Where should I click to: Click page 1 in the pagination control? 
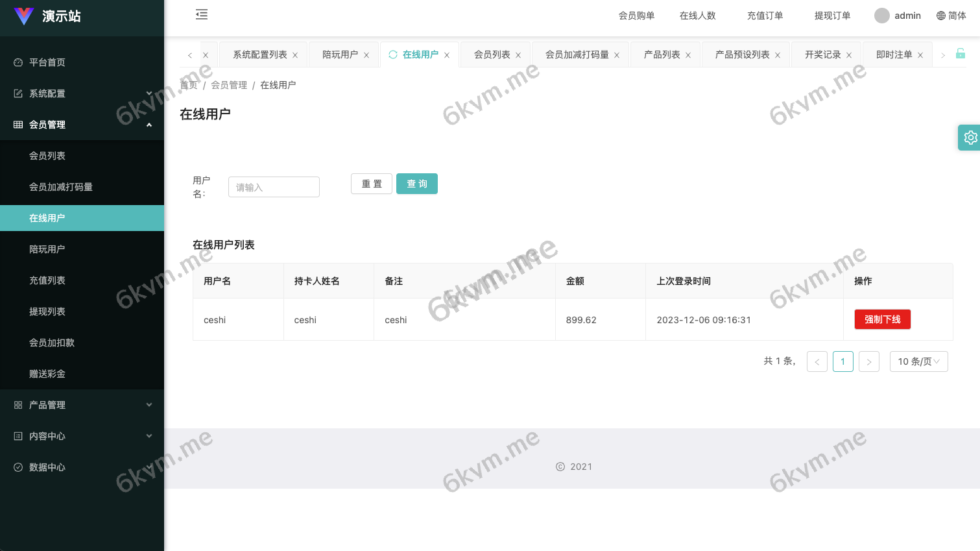coord(843,361)
